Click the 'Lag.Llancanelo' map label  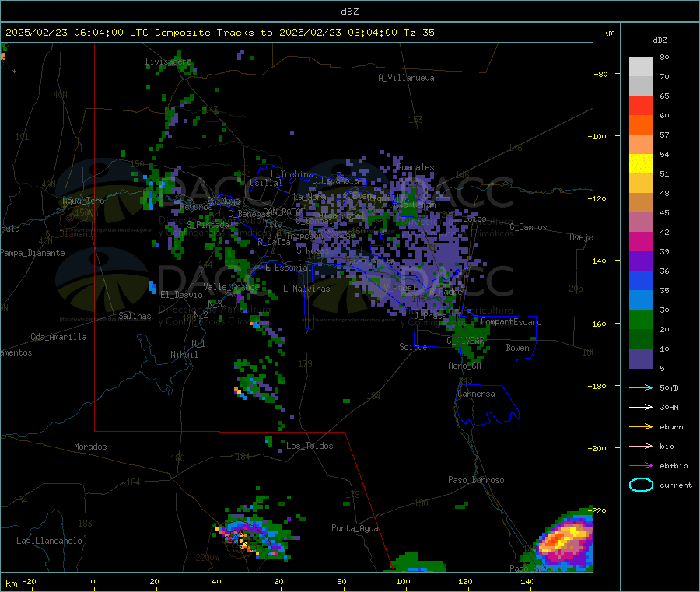tap(50, 541)
